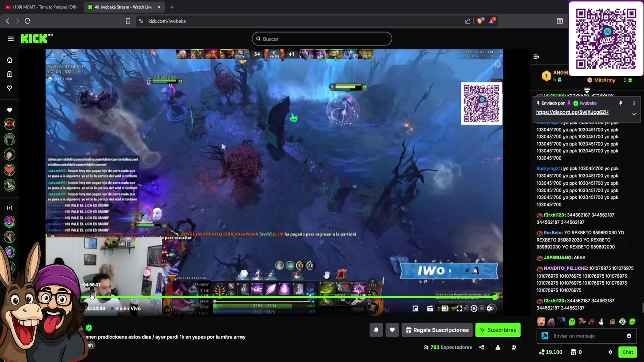Click the green Kick emote in row
Screen dimensions: 644x362
point(572,322)
